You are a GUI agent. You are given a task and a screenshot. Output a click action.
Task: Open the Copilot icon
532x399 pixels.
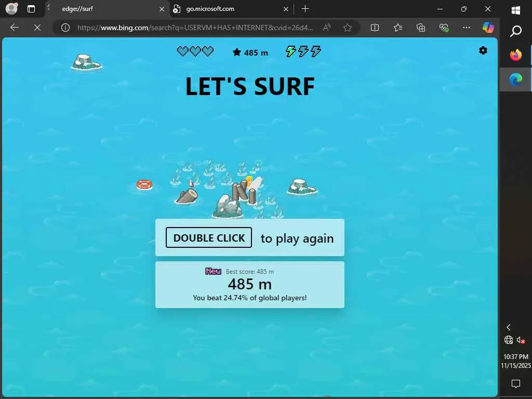pos(488,28)
